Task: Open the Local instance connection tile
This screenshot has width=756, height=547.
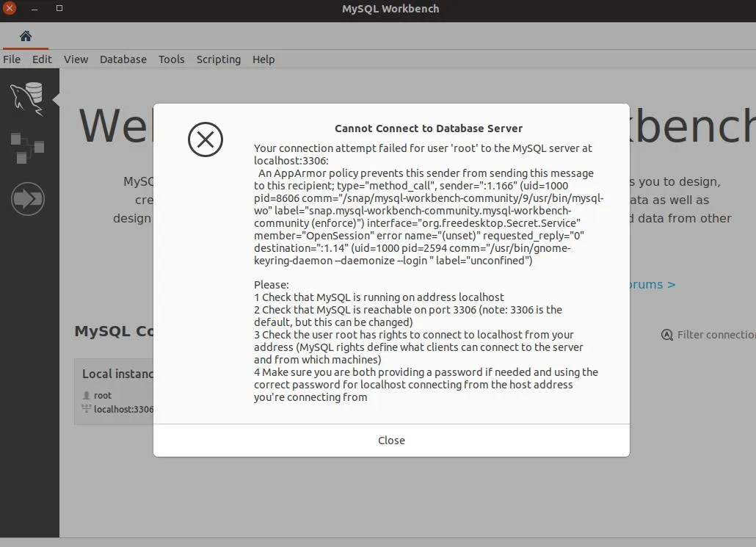Action: click(x=115, y=391)
